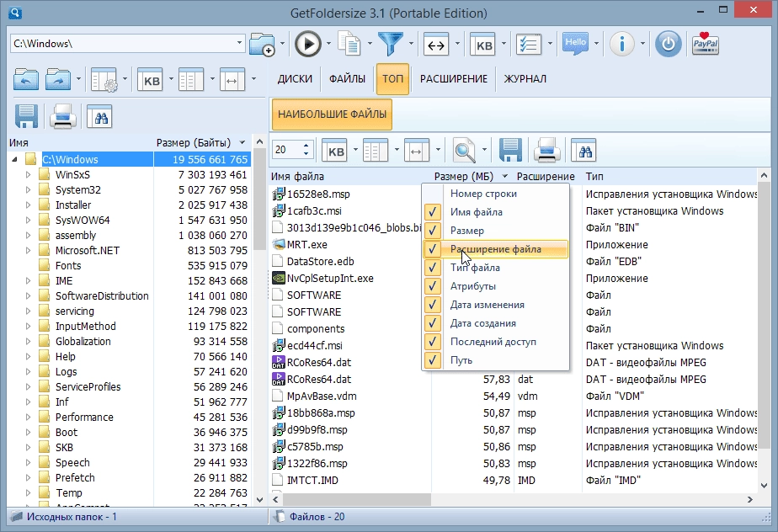
Task: Expand the System32 folder node
Action: [x=29, y=189]
